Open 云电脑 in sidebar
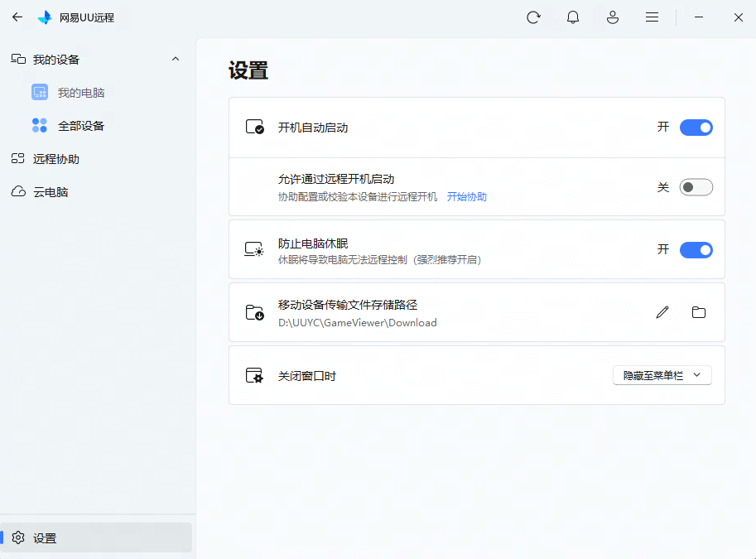Viewport: 756px width, 559px height. [x=50, y=192]
